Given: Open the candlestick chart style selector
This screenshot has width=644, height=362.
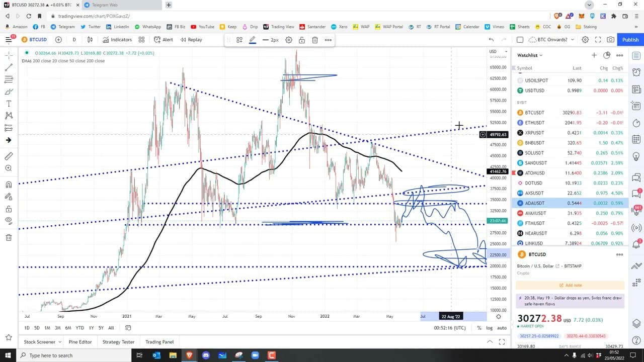Looking at the screenshot, I should point(90,40).
